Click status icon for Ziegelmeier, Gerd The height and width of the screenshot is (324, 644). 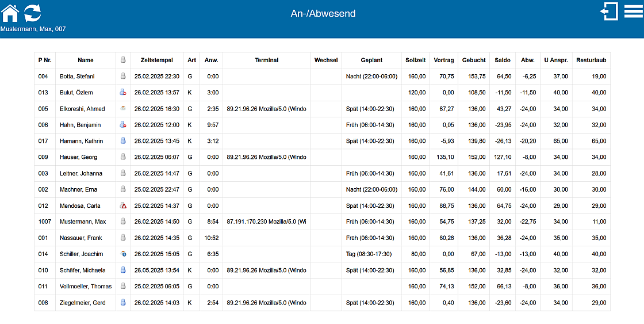[x=122, y=302]
